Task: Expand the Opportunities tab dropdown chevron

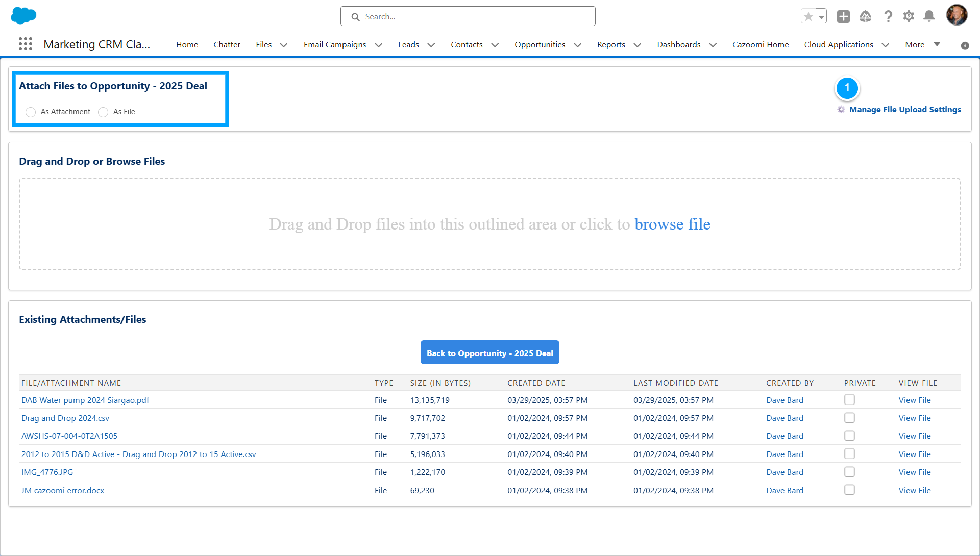Action: pos(578,45)
